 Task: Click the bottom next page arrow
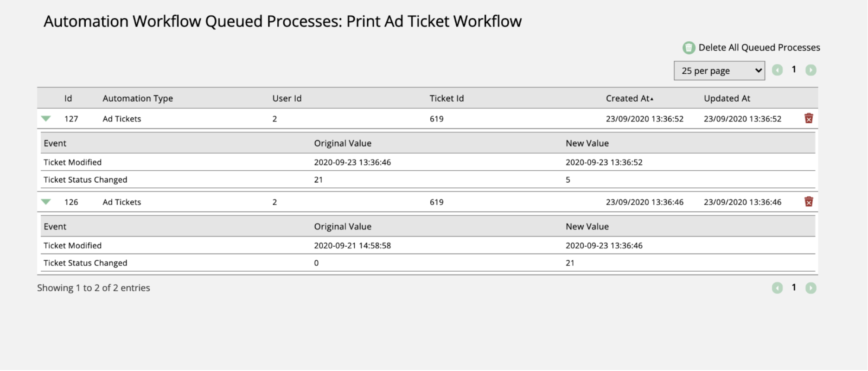pos(811,288)
